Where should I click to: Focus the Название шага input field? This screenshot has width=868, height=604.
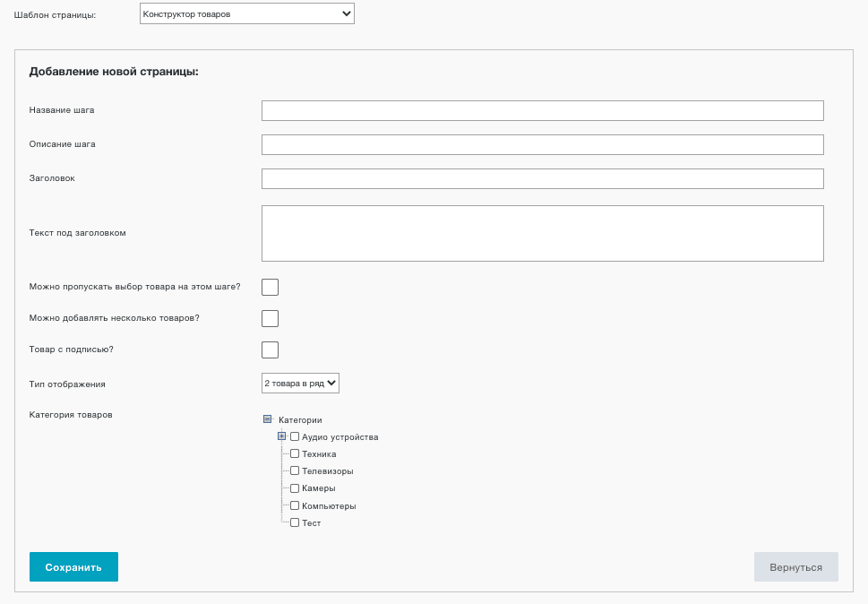click(x=543, y=111)
